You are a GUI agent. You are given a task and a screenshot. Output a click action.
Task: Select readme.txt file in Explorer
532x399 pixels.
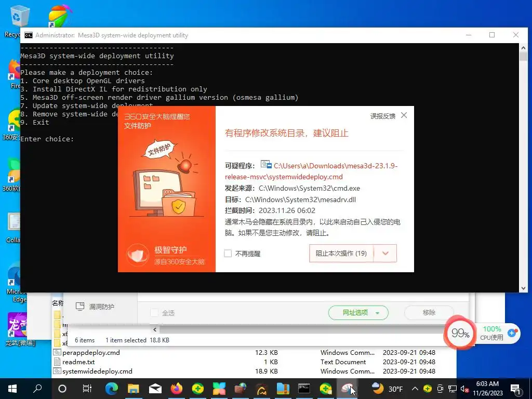[78, 362]
